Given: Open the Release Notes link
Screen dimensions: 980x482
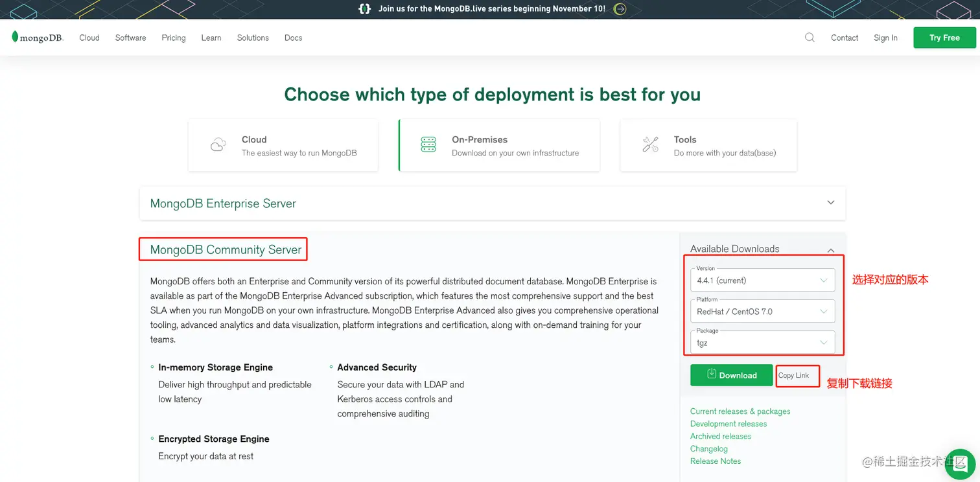Looking at the screenshot, I should (x=716, y=461).
